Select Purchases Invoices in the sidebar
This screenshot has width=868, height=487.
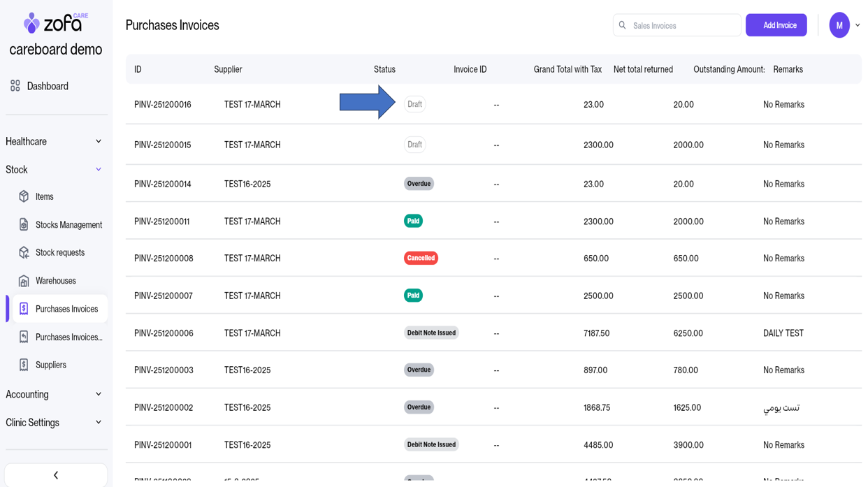(66, 309)
